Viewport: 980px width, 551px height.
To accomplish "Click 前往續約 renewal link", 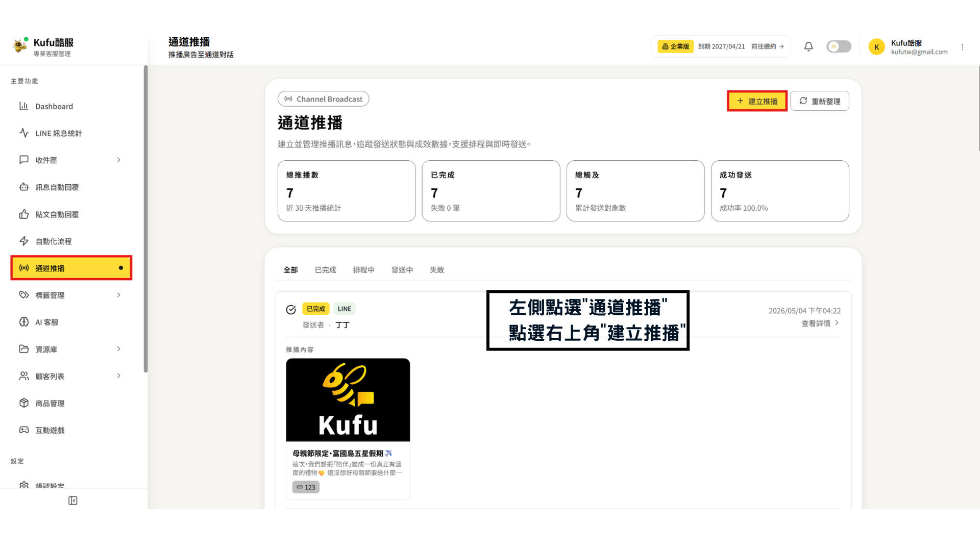I will click(x=767, y=46).
